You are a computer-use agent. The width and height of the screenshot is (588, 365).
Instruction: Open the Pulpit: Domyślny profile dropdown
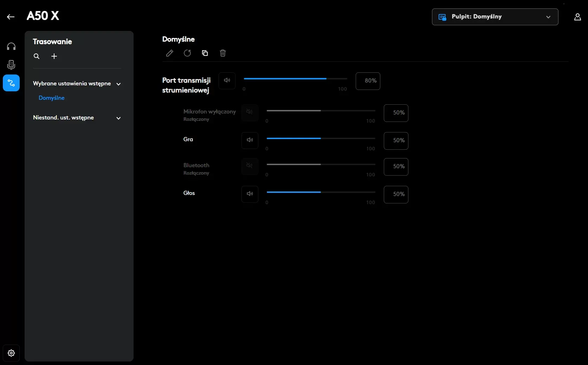495,17
